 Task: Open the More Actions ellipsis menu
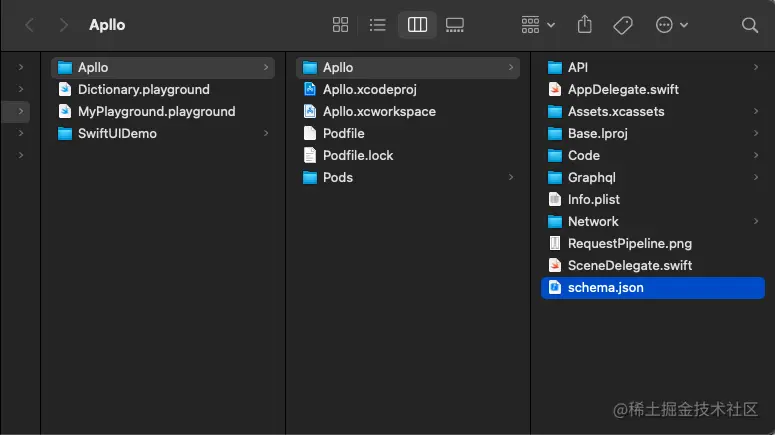point(671,25)
